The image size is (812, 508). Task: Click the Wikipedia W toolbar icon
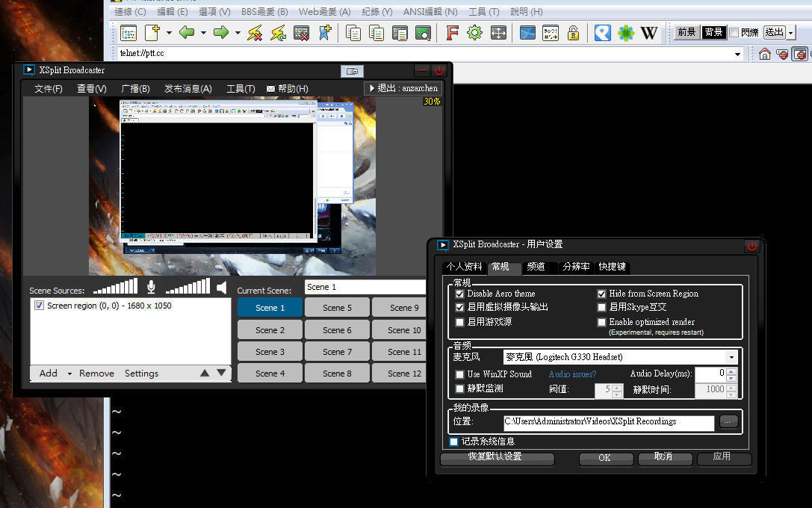[649, 33]
